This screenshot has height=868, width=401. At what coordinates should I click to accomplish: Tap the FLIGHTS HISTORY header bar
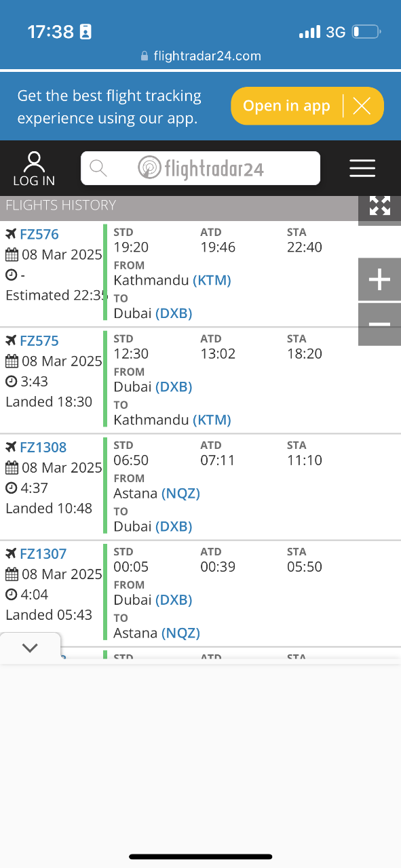click(179, 205)
